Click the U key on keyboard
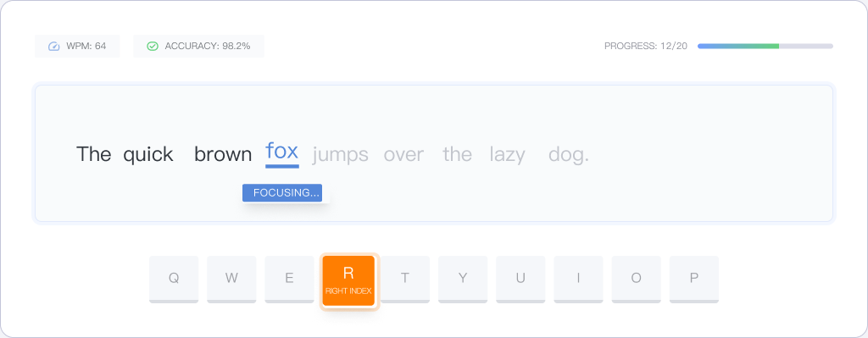 pyautogui.click(x=520, y=279)
